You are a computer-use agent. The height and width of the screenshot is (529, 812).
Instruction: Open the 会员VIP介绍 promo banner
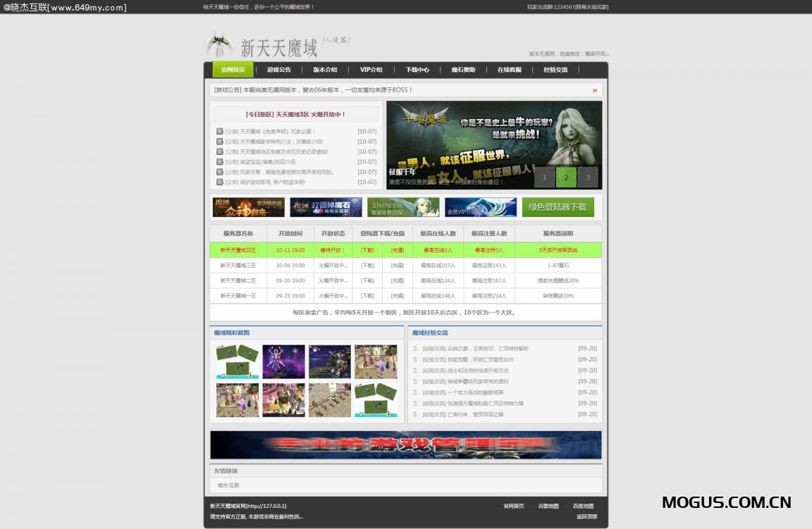pos(481,206)
